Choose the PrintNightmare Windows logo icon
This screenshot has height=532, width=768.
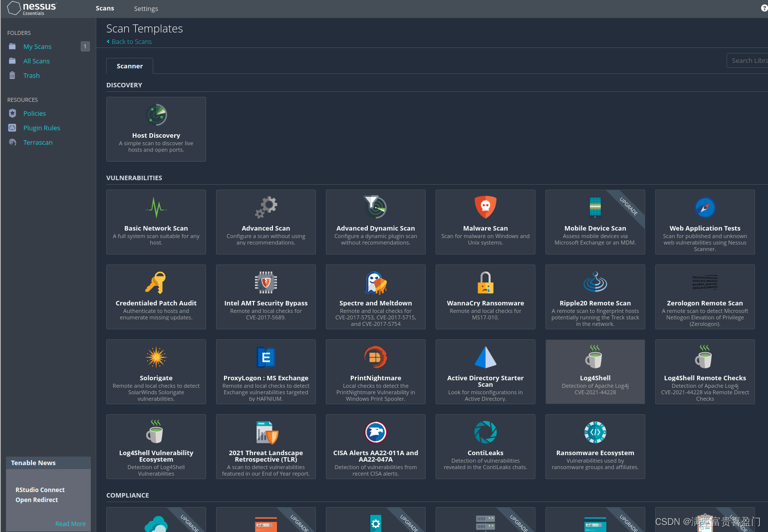pos(376,357)
